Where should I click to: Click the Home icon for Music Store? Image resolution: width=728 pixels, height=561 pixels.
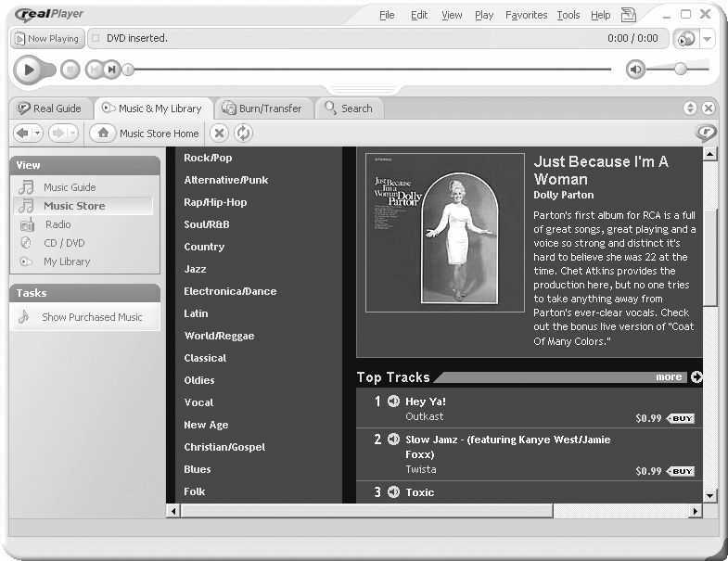pos(104,134)
